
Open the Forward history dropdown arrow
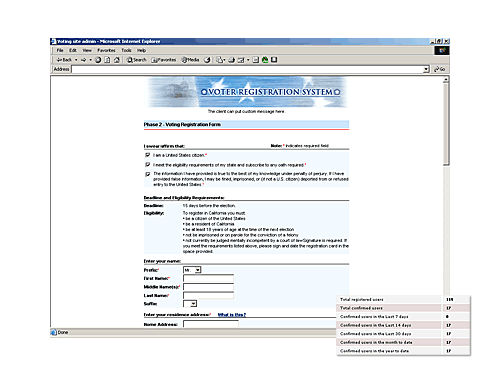[x=90, y=60]
